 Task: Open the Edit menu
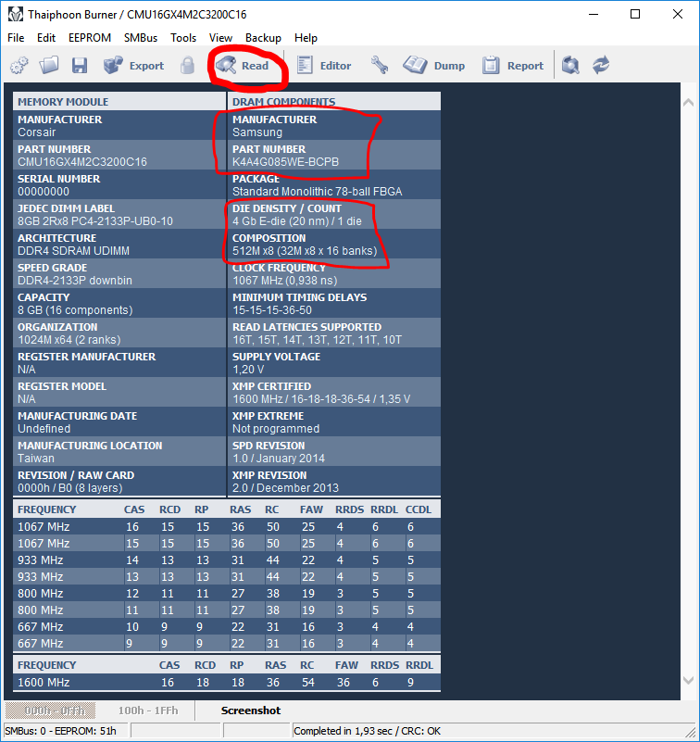46,38
